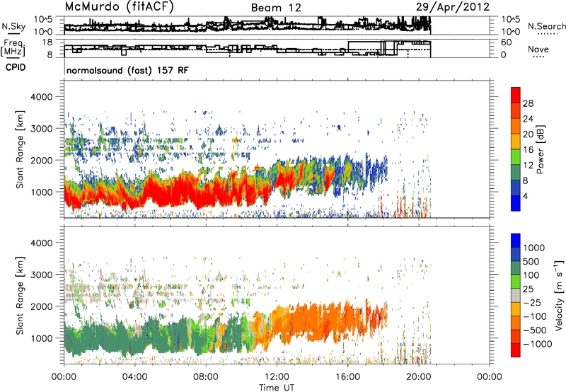The height and width of the screenshot is (392, 566).
Task: Click the '4' Power colorbar tick
Action: click(526, 197)
